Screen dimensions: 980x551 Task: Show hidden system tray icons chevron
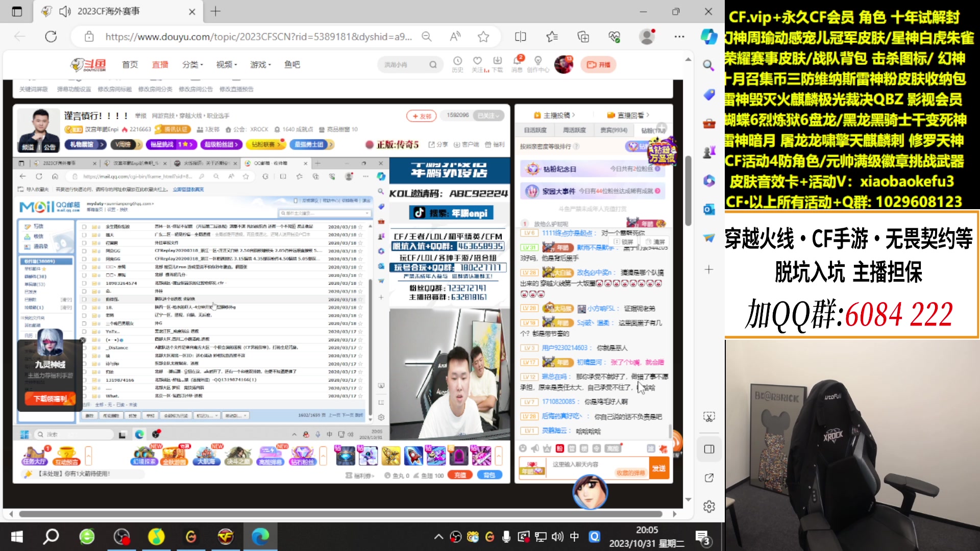pyautogui.click(x=438, y=537)
